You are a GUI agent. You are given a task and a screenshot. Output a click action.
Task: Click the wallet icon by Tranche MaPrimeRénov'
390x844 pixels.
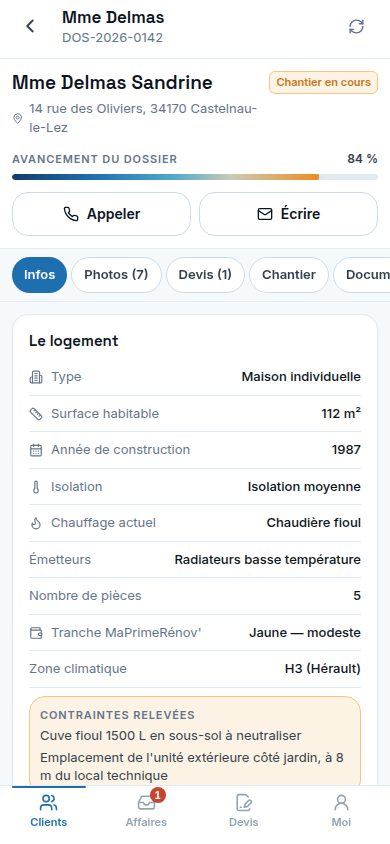[x=36, y=633]
